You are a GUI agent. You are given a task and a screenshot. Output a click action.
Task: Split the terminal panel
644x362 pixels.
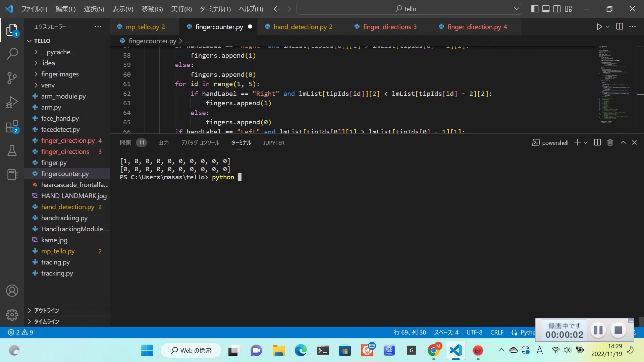click(x=597, y=142)
